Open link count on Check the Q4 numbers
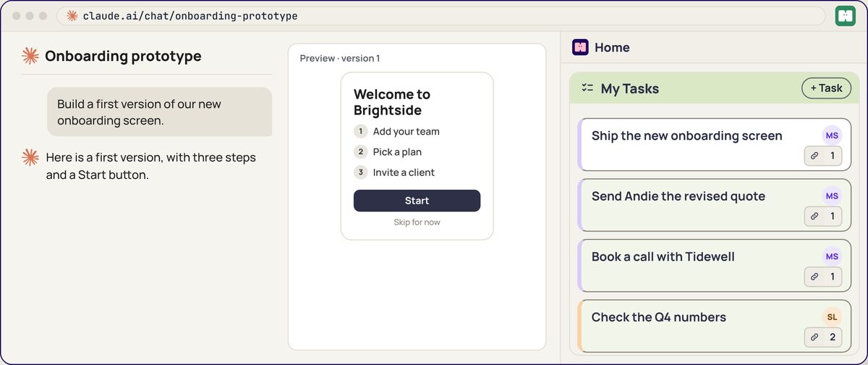 [x=823, y=337]
